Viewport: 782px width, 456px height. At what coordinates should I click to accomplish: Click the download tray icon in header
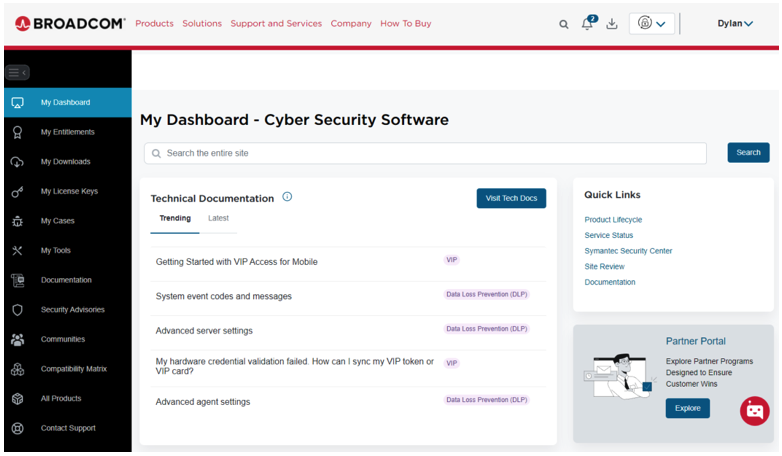(612, 24)
